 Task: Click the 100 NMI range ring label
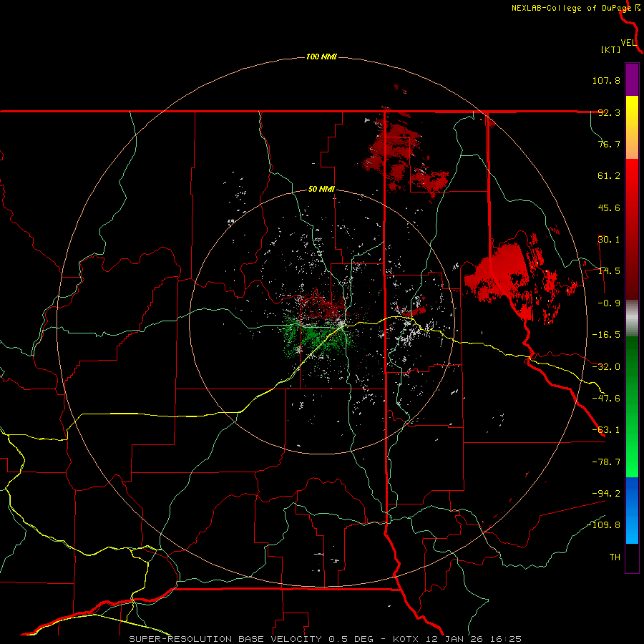pyautogui.click(x=321, y=57)
